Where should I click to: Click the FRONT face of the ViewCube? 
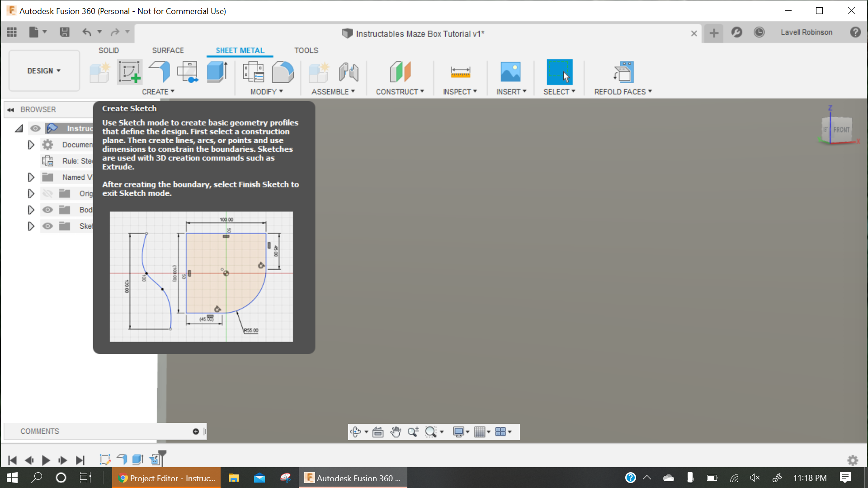point(841,130)
